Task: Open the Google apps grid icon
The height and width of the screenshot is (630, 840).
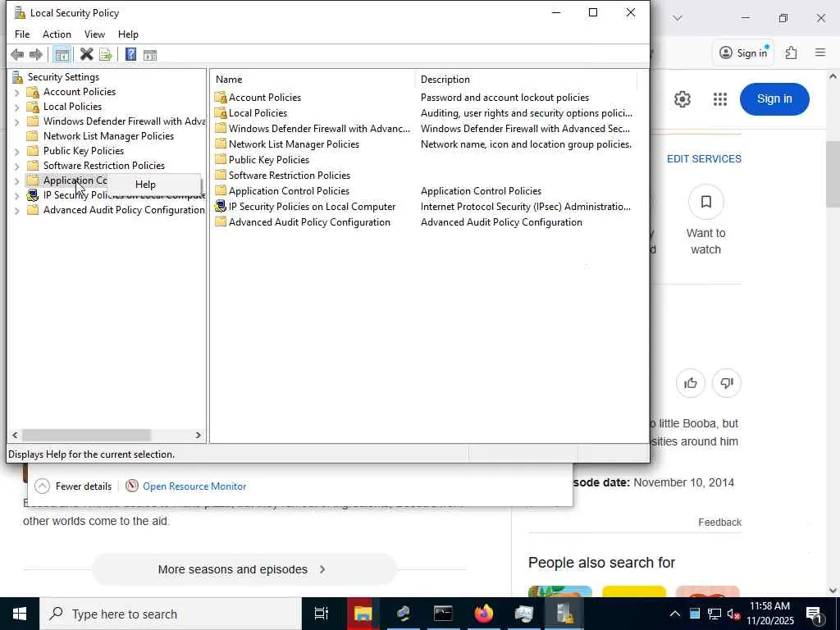Action: pos(720,99)
